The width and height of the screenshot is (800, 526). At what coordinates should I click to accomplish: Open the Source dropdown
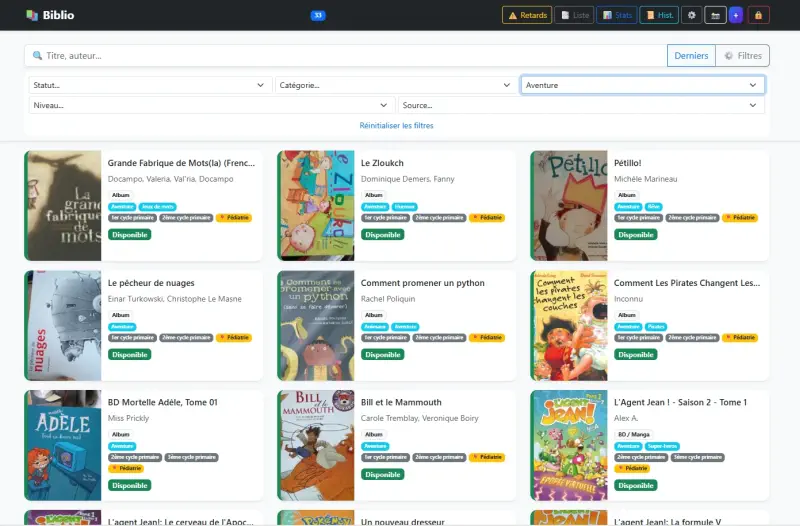pyautogui.click(x=581, y=105)
